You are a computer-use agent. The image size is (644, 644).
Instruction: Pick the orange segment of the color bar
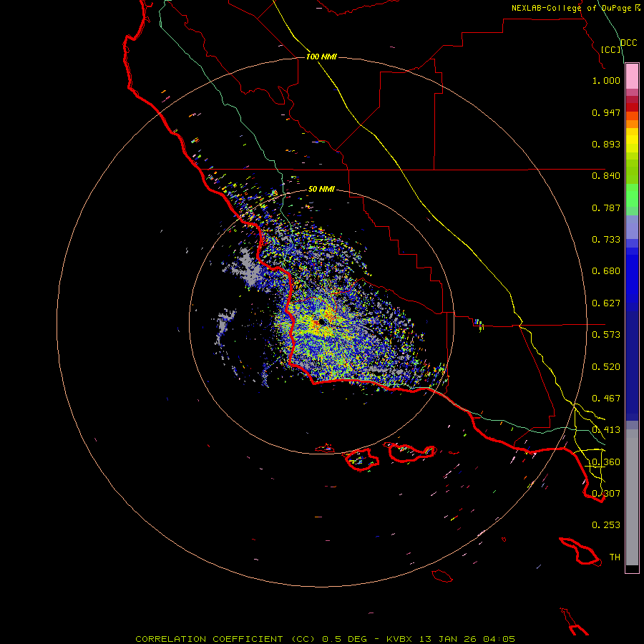tap(632, 124)
